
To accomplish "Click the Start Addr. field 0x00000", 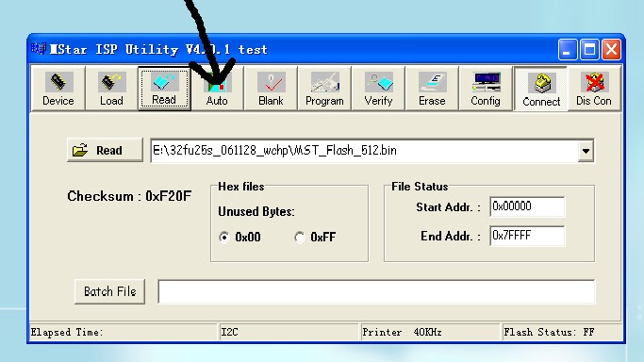I will click(x=527, y=206).
